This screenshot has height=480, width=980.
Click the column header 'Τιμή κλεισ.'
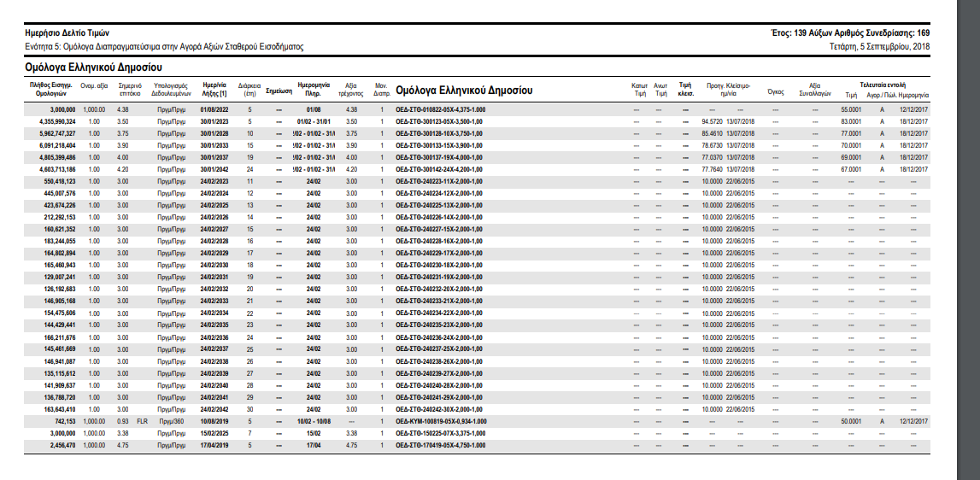(685, 90)
